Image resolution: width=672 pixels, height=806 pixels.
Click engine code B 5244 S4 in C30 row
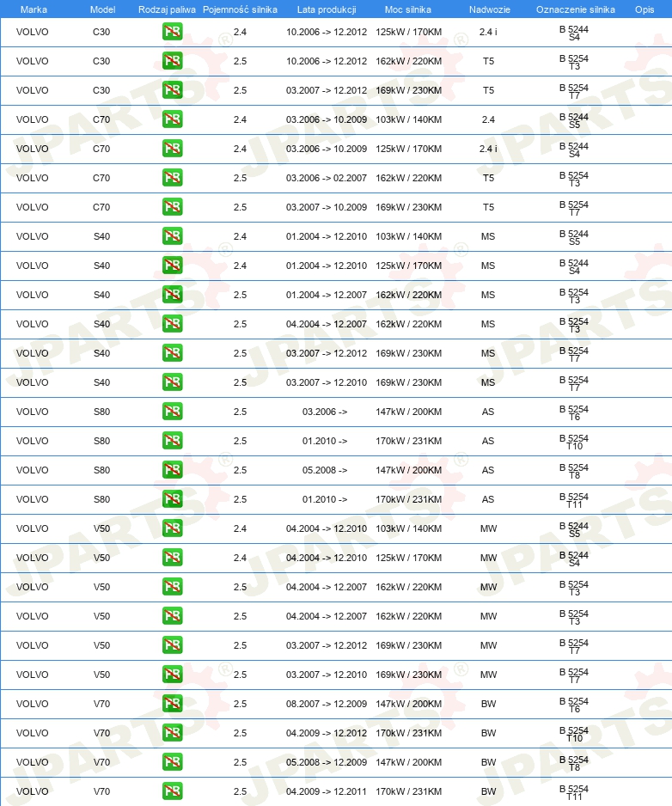574,34
